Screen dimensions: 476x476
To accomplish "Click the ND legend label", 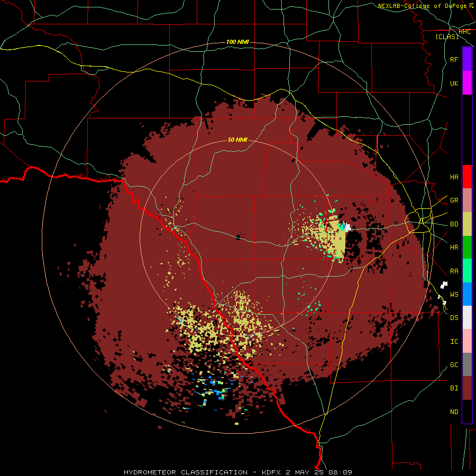I will pyautogui.click(x=454, y=412).
